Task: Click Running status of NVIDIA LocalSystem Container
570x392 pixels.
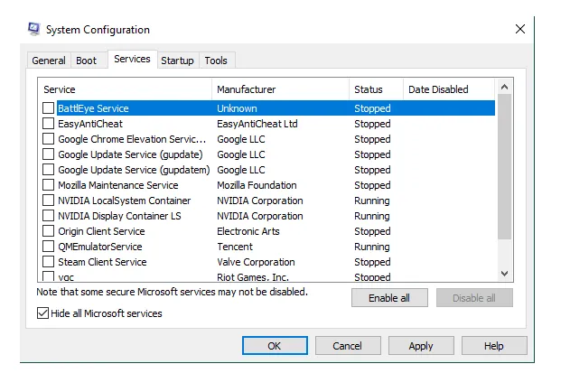Action: 372,201
